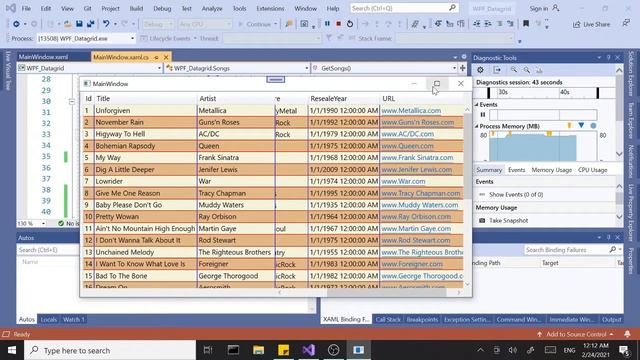The height and width of the screenshot is (360, 640).
Task: Open Sticky Notes from the taskbar
Action: click(x=283, y=350)
